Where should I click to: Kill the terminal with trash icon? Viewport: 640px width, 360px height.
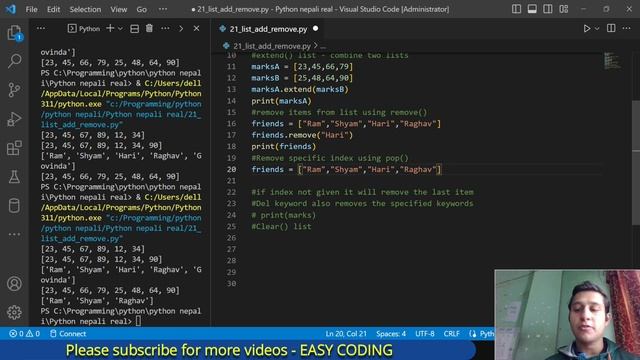(x=149, y=29)
